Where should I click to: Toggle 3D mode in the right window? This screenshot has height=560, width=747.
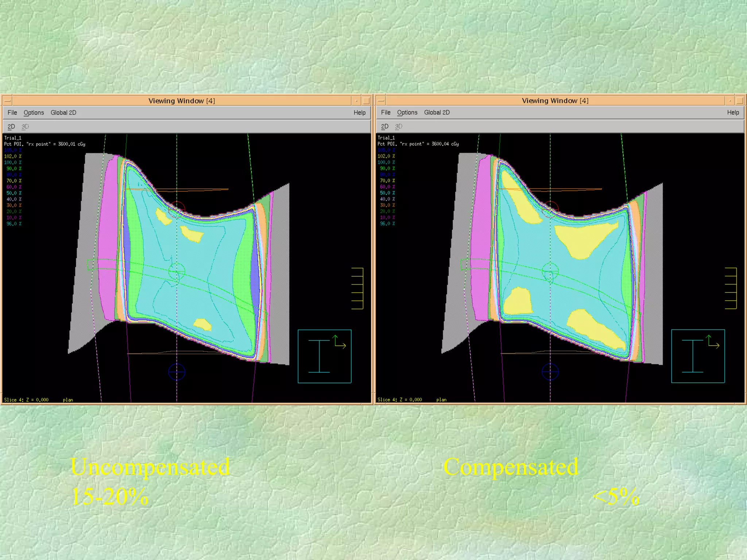point(399,126)
